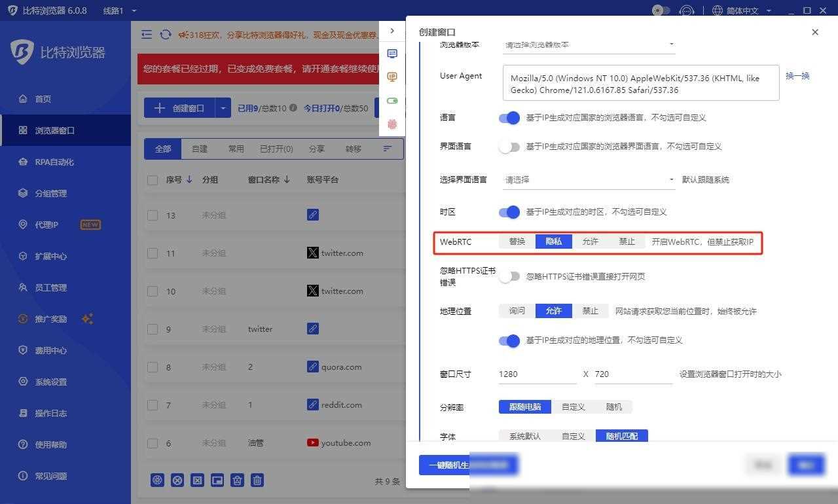Viewport: 838px width, 504px height.
Task: Click the refresh icon beside the announcement
Action: (166, 35)
